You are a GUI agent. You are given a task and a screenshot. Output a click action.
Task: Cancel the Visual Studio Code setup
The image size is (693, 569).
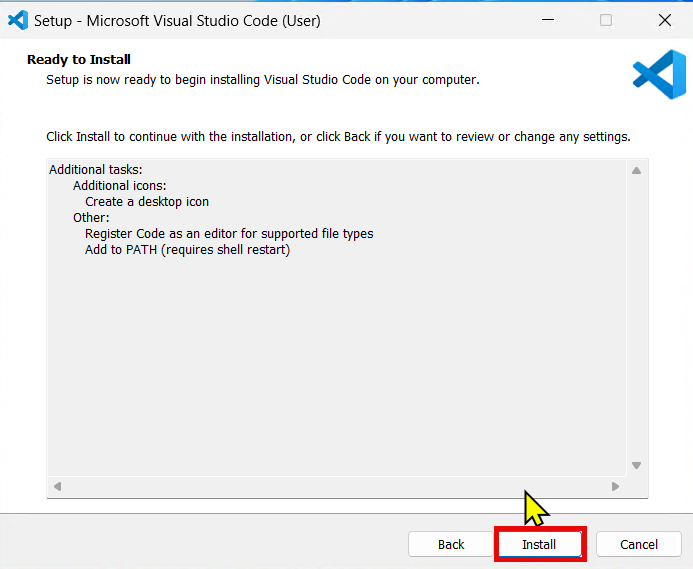click(639, 544)
